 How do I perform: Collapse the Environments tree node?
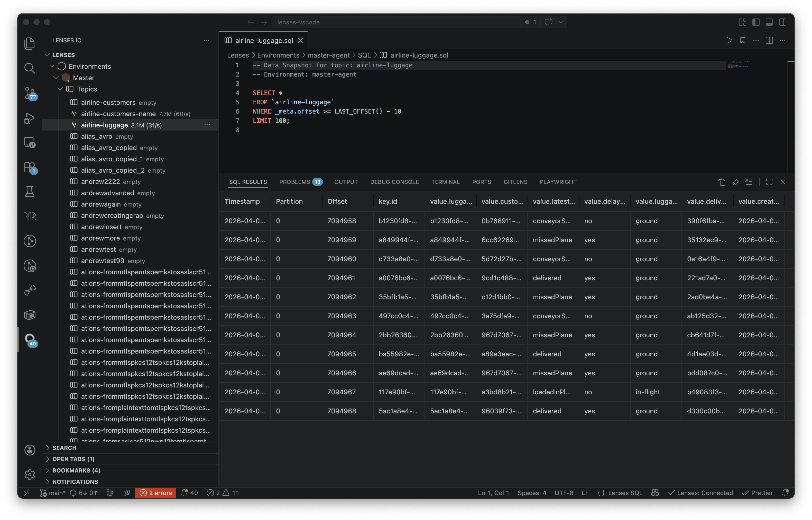[52, 66]
